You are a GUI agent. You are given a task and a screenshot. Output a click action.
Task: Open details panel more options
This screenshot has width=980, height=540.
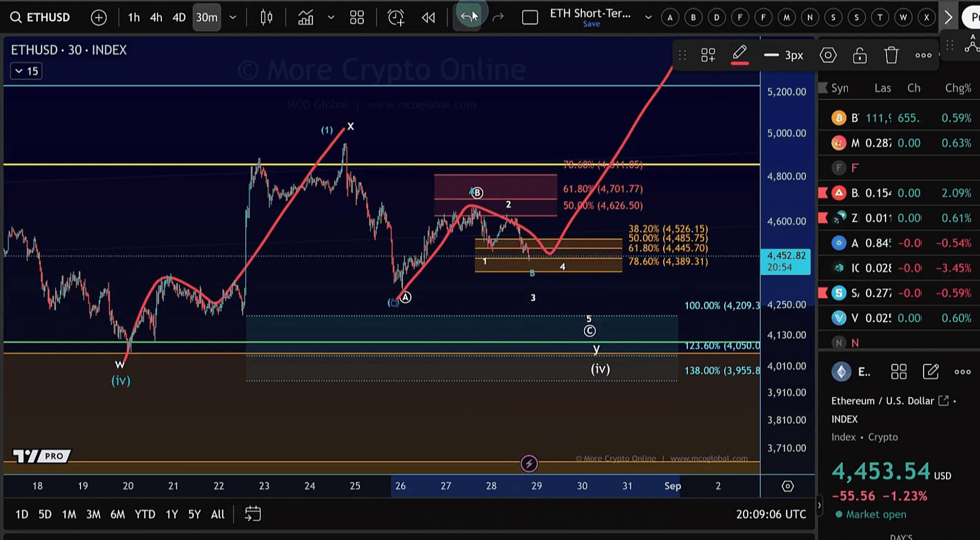coord(963,372)
